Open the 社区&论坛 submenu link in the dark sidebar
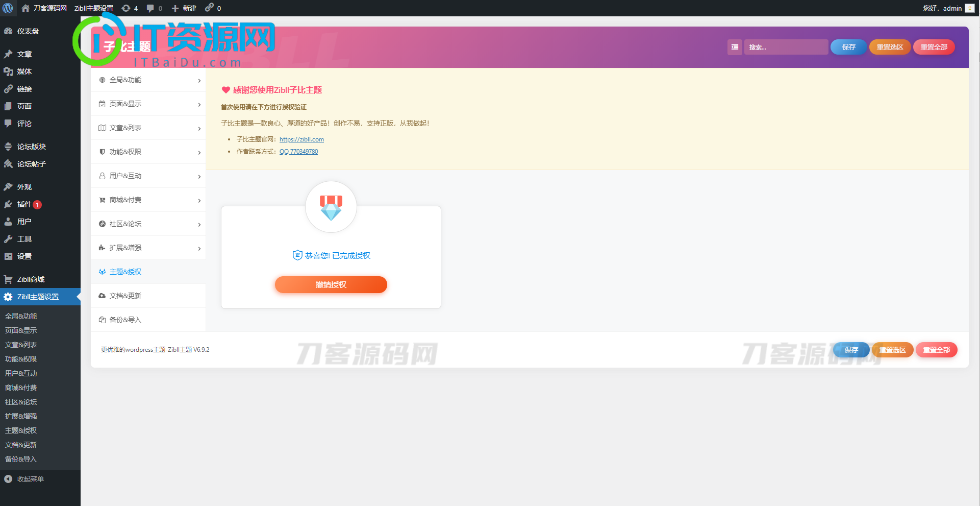 point(21,402)
